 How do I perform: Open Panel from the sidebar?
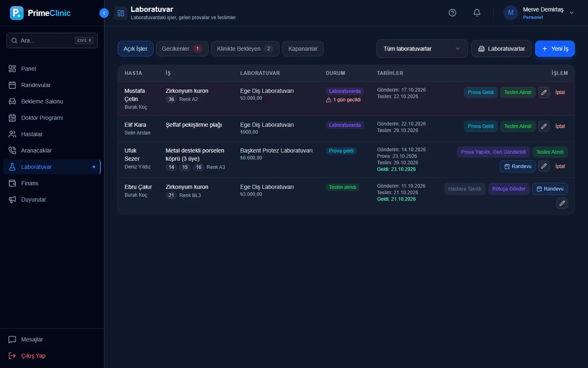pyautogui.click(x=52, y=69)
